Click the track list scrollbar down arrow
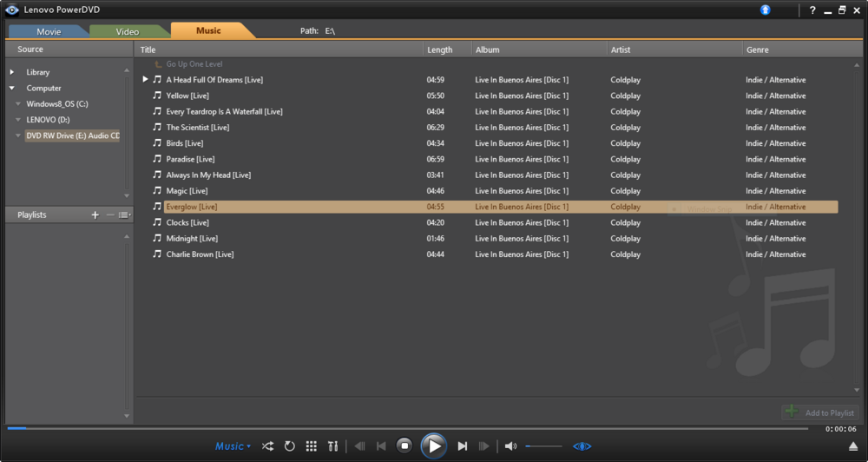 [x=857, y=391]
